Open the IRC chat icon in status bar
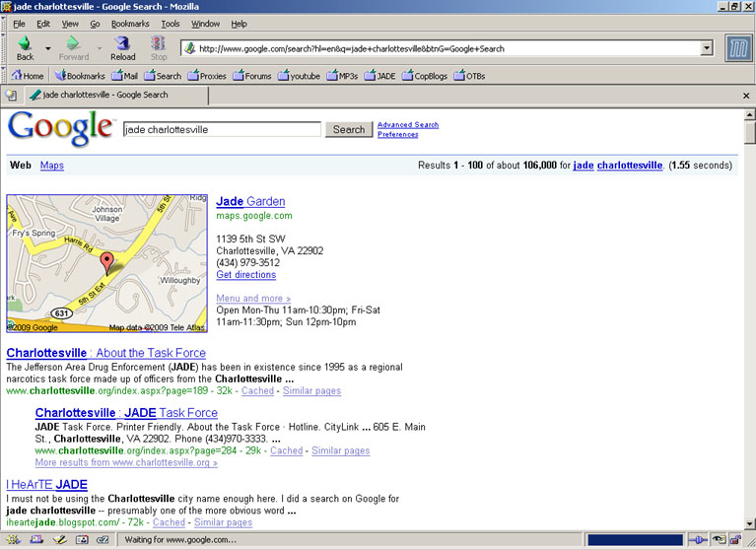 point(103,540)
